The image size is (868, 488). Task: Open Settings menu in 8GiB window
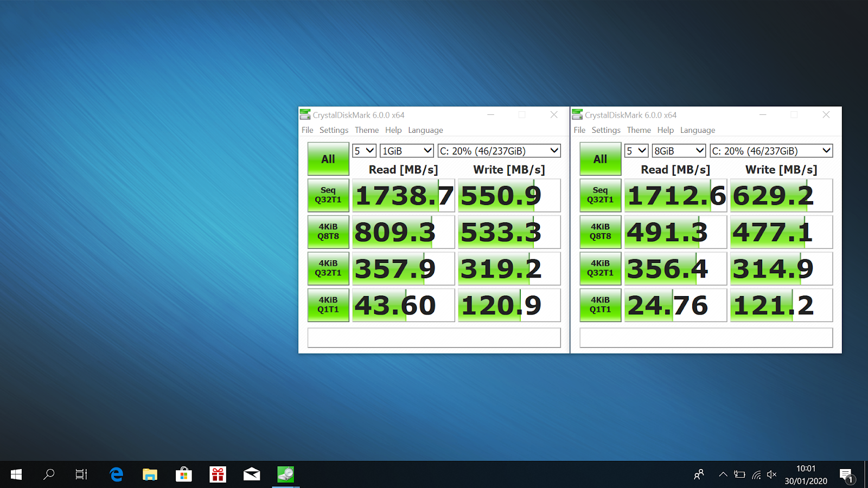[606, 130]
